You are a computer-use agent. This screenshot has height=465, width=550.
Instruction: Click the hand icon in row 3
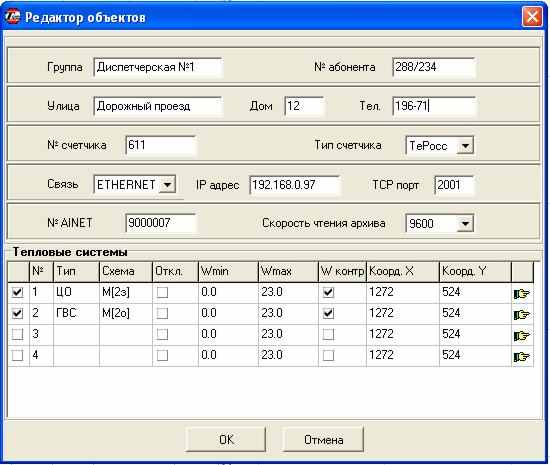pyautogui.click(x=522, y=336)
